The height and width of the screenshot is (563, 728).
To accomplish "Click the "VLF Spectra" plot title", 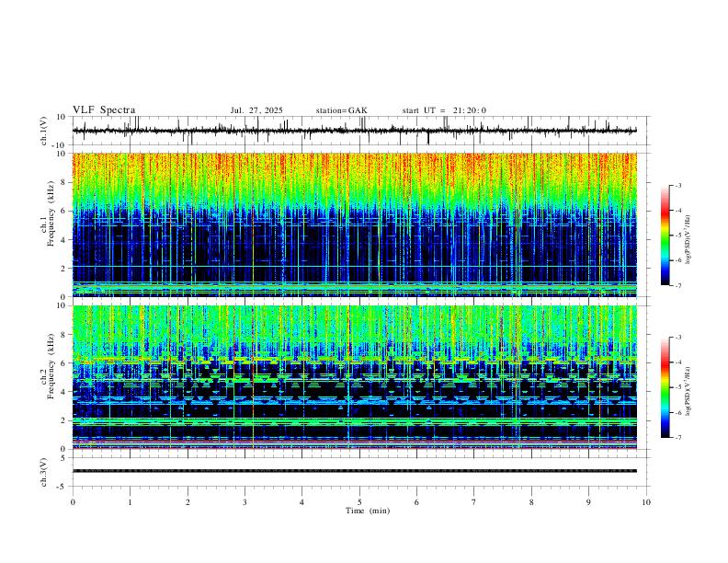I will click(x=104, y=110).
